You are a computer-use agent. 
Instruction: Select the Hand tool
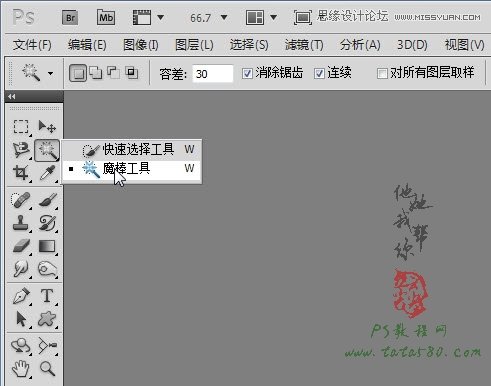tap(21, 369)
